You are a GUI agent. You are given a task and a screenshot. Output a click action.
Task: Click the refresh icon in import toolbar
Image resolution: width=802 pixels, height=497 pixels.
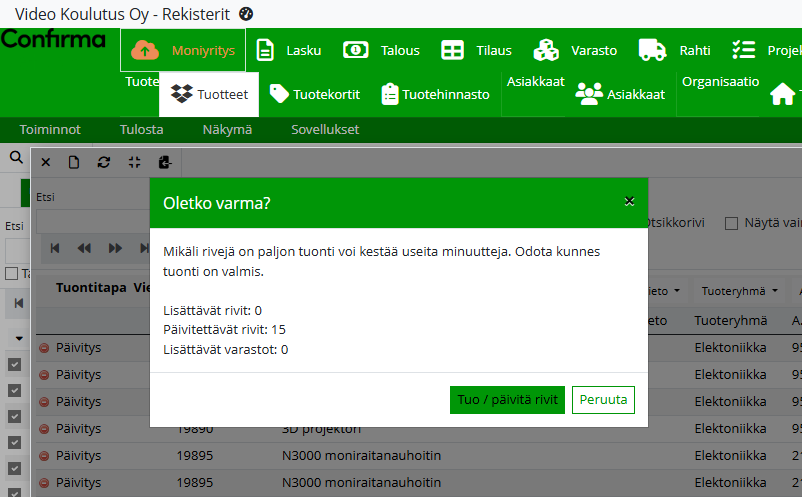(x=104, y=162)
